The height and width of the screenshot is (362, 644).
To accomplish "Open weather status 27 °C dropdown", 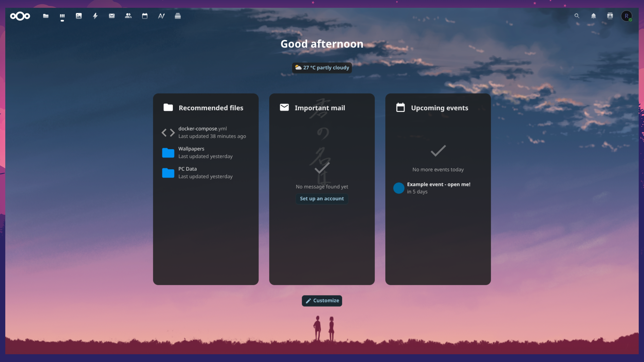I will coord(322,68).
